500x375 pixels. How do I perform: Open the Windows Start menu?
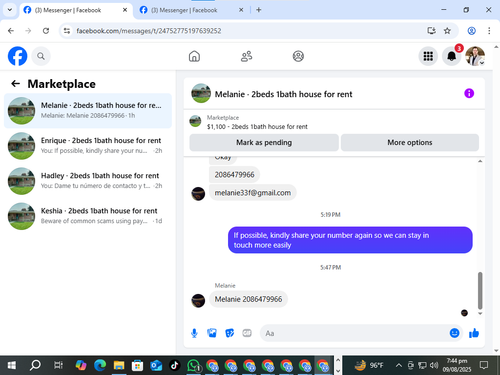pos(11,365)
